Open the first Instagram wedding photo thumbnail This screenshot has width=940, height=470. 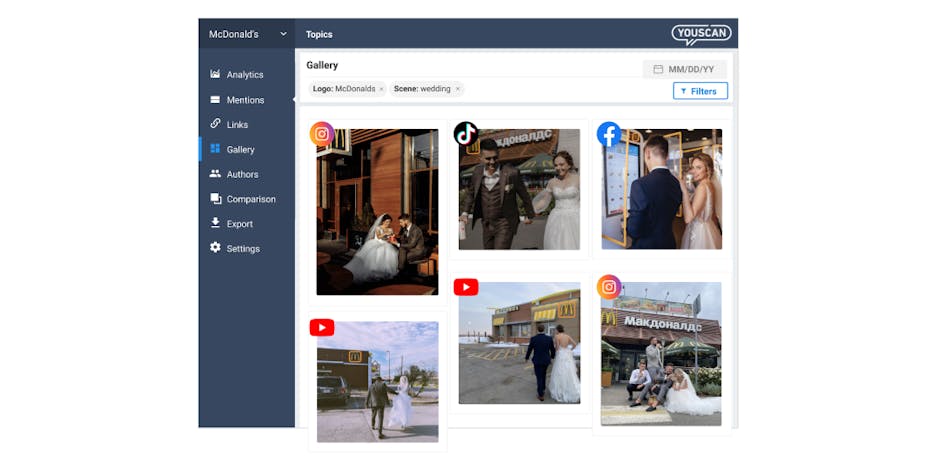[377, 211]
